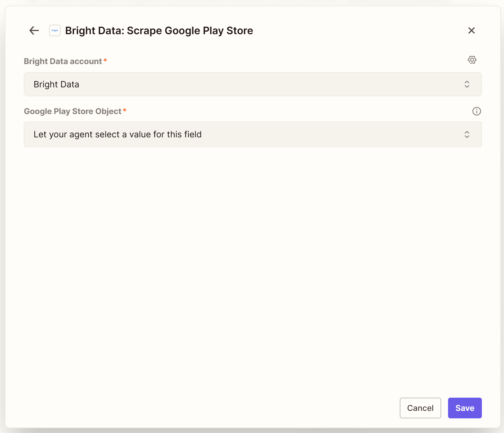This screenshot has height=433, width=504.
Task: Click the chevron on the Google Play Store Object selector
Action: click(467, 134)
